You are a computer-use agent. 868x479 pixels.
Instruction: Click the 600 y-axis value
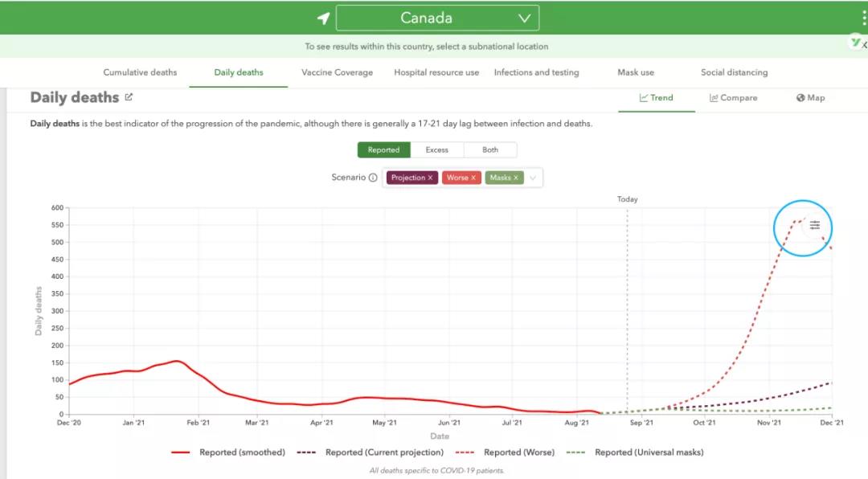coord(58,207)
